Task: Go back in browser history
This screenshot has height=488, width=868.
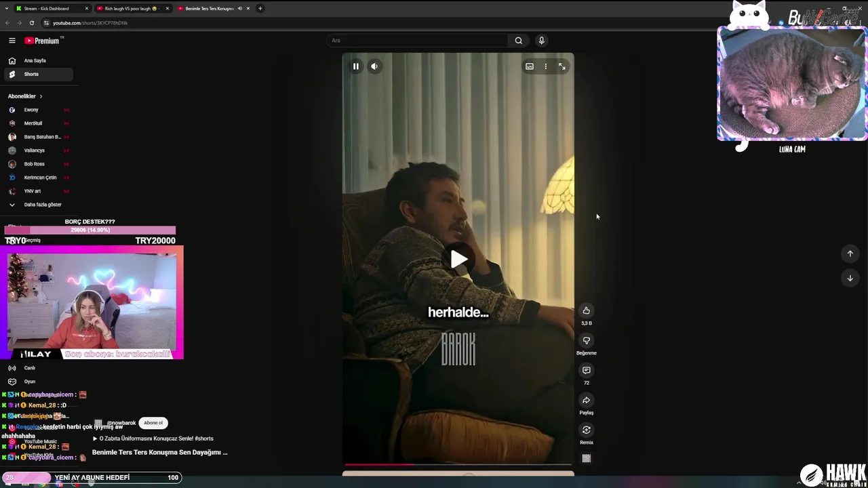Action: click(x=7, y=23)
